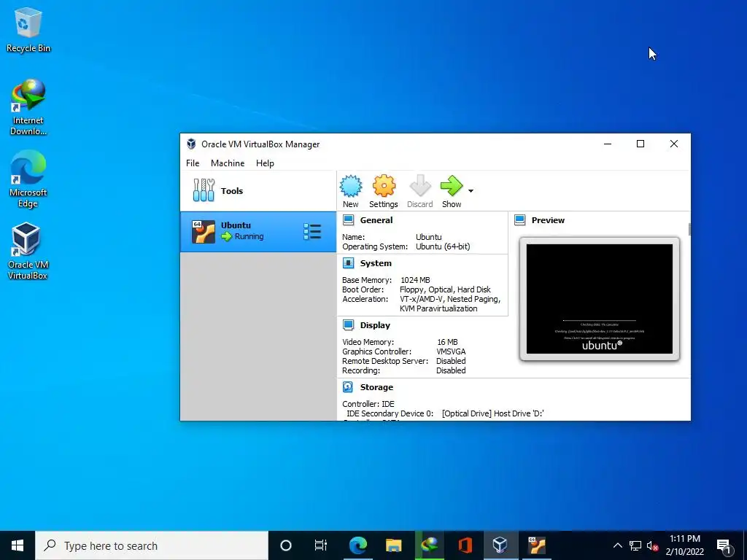The width and height of the screenshot is (747, 560).
Task: Open Settings gear for the Ubuntu VM
Action: [x=384, y=186]
